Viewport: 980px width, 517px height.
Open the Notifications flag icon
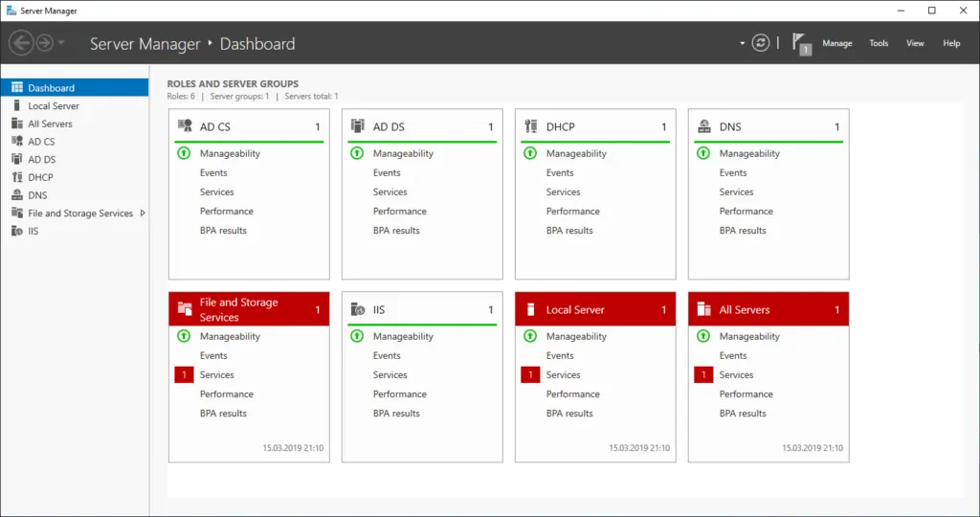[801, 44]
